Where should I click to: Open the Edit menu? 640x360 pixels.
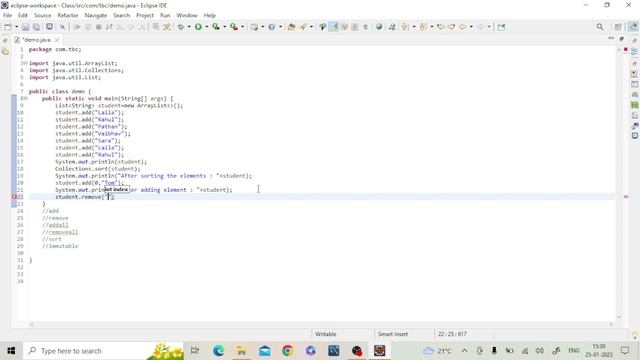pos(23,15)
